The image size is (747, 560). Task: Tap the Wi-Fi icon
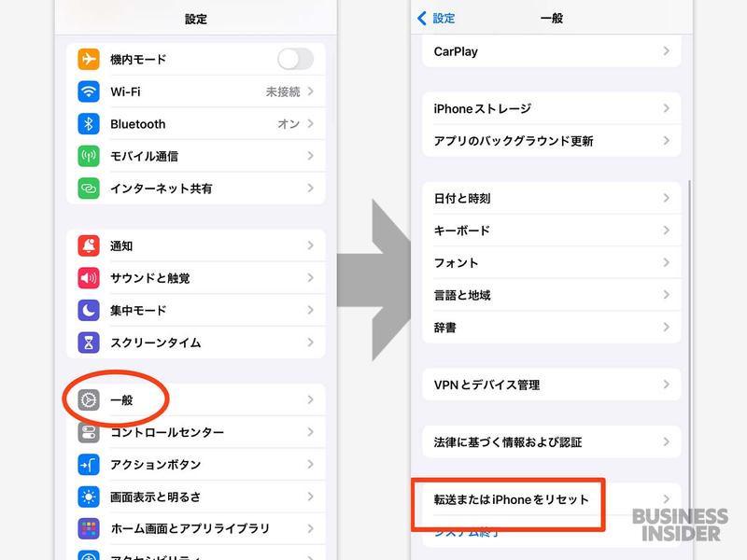pos(89,91)
